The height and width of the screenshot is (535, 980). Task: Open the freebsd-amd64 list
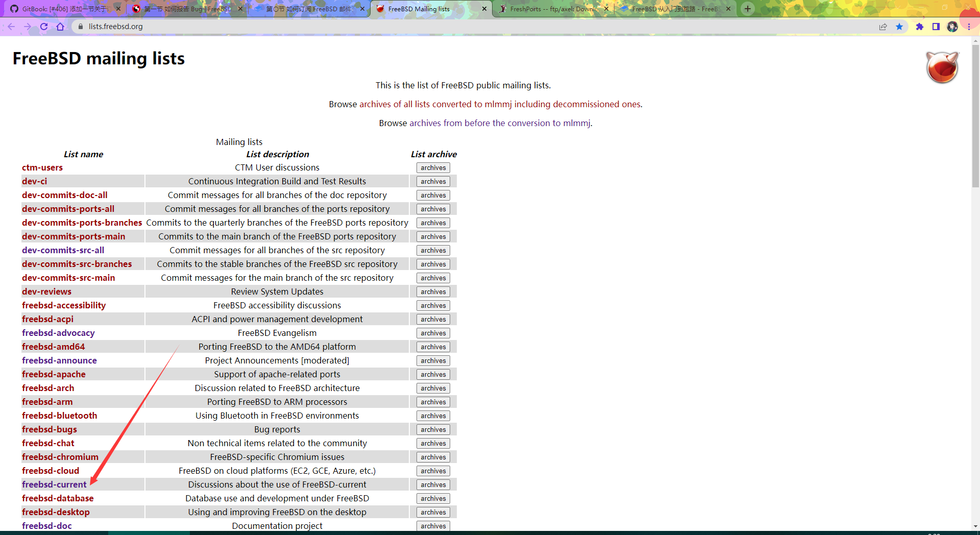[54, 347]
